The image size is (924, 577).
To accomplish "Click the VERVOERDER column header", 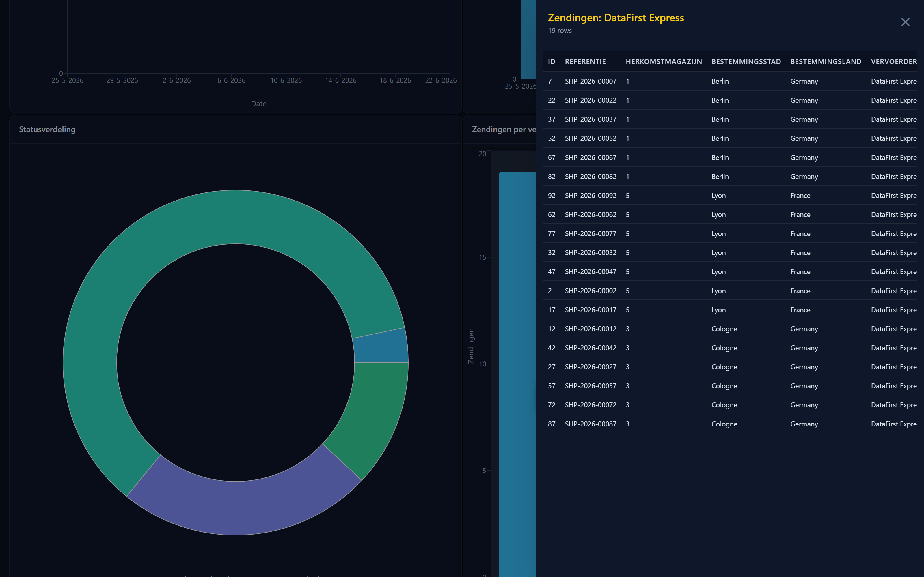I will (893, 61).
